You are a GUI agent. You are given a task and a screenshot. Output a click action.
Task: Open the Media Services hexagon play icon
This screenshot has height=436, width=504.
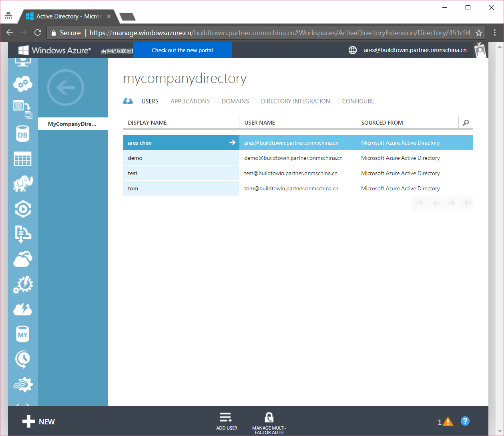[x=23, y=209]
